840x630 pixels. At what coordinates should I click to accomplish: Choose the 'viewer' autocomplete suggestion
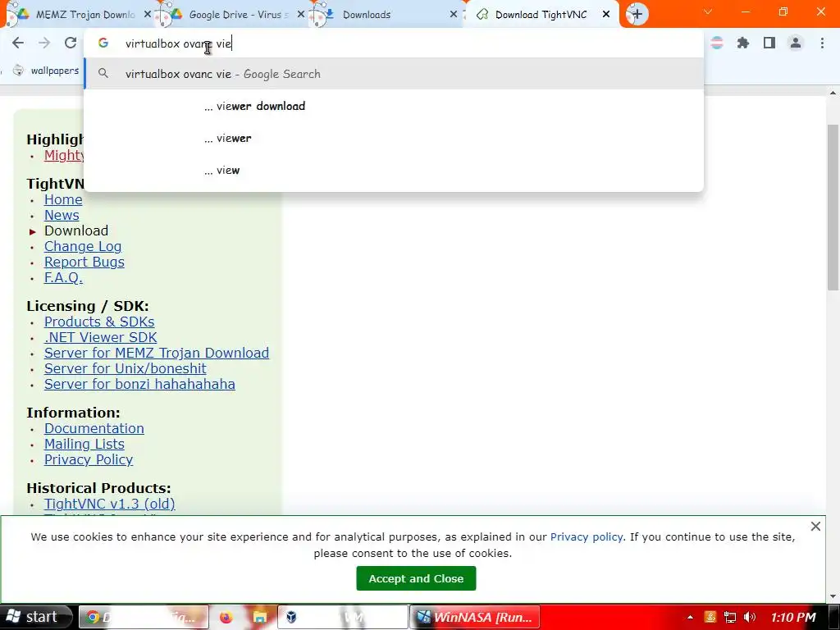click(x=394, y=138)
